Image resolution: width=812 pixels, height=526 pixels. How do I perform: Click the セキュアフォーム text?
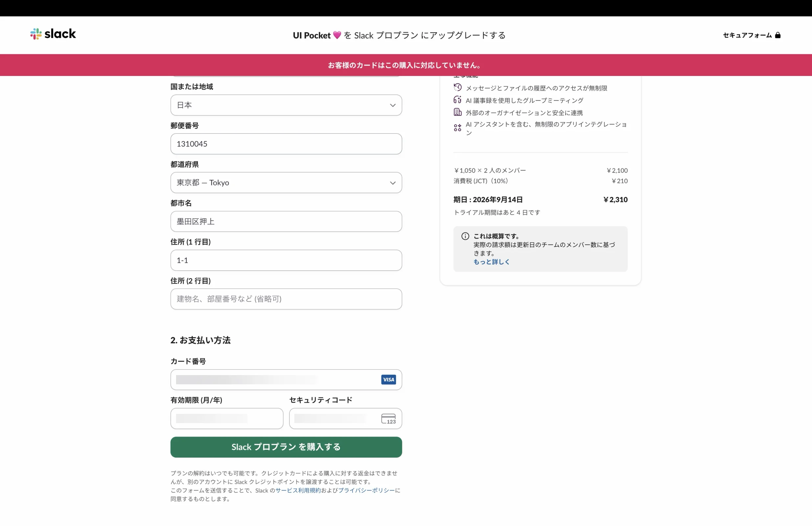click(747, 35)
